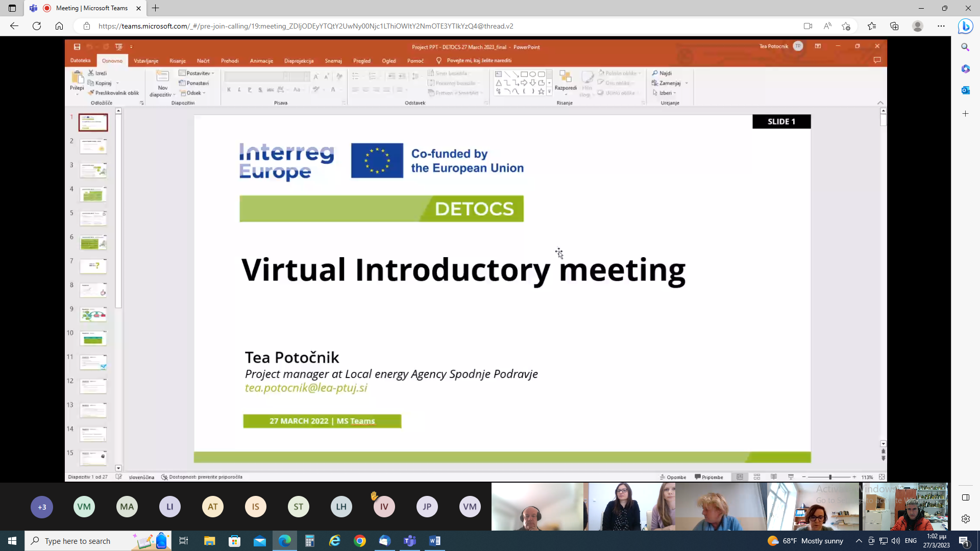Open the comments bubble icon in the PowerPoint ribbon
Image resolution: width=980 pixels, height=551 pixels.
coord(877,60)
